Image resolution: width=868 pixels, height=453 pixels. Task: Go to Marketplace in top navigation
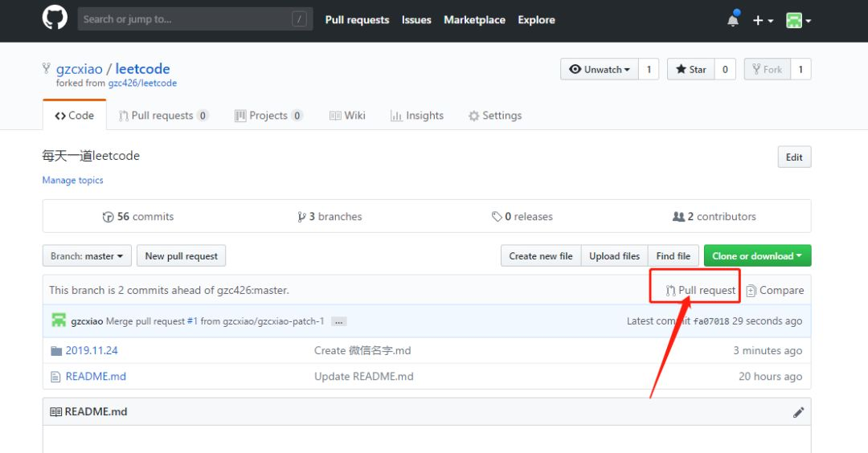coord(474,19)
